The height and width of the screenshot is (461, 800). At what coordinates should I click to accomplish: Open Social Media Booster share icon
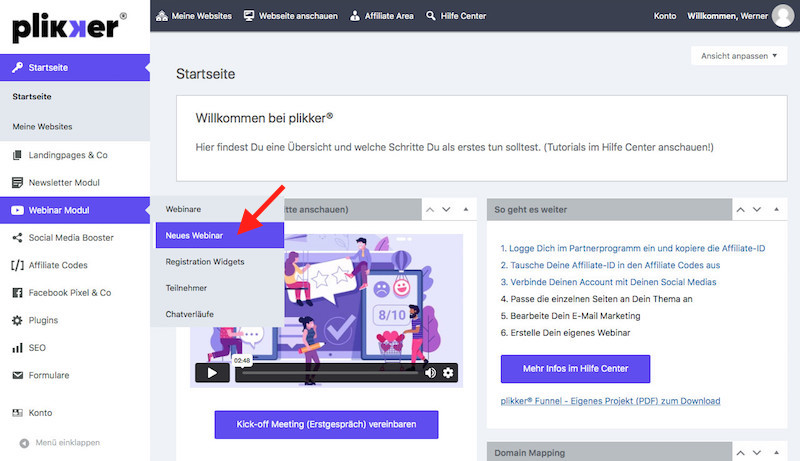pyautogui.click(x=18, y=238)
